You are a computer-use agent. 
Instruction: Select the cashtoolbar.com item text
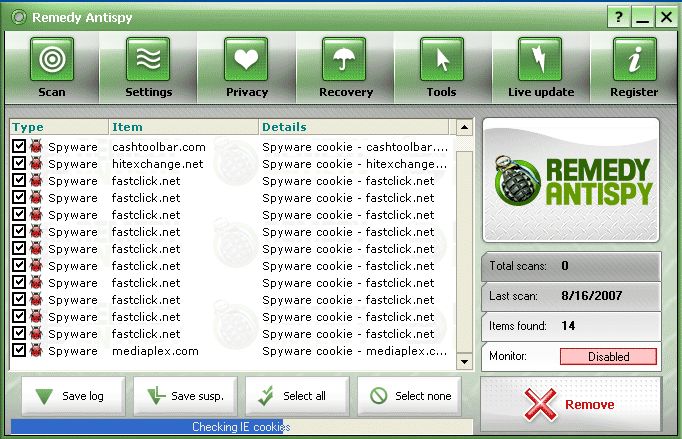(159, 147)
